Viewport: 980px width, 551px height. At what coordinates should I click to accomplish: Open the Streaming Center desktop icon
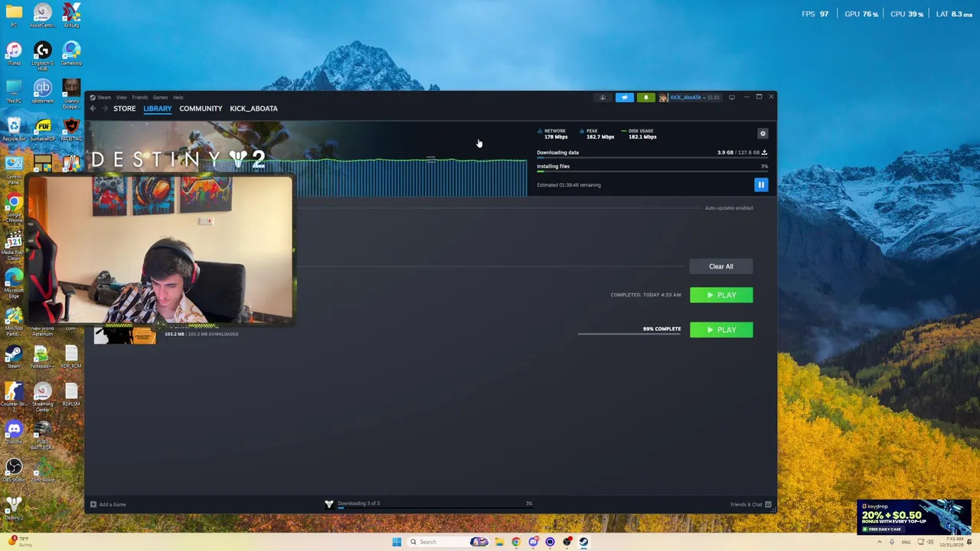pos(42,397)
